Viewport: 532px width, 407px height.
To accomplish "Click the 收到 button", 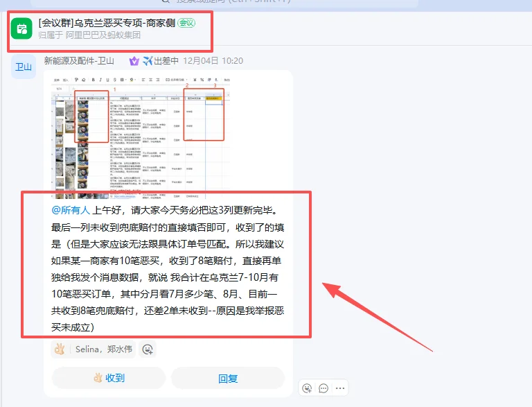I will pos(109,378).
